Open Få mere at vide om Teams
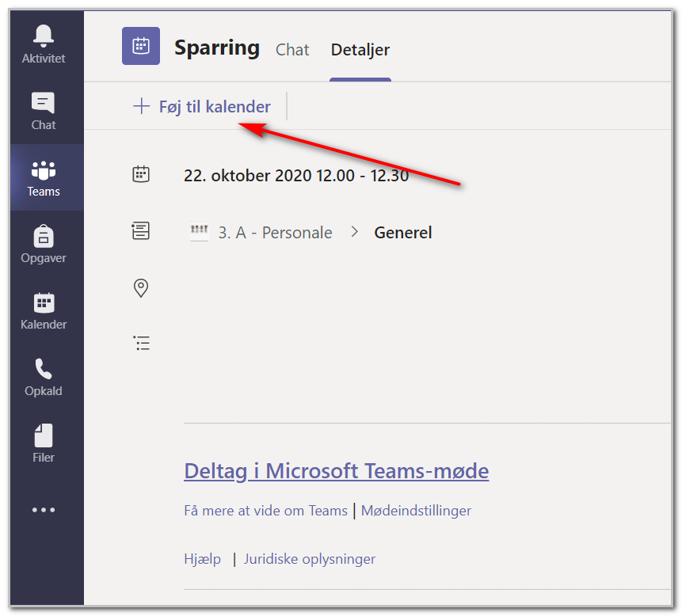This screenshot has width=682, height=616. point(266,511)
